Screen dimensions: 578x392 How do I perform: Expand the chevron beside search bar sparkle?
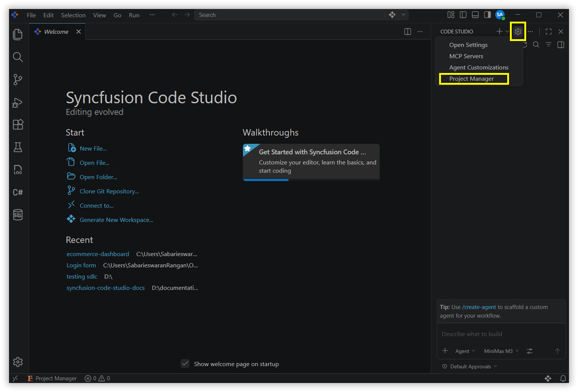(x=404, y=15)
